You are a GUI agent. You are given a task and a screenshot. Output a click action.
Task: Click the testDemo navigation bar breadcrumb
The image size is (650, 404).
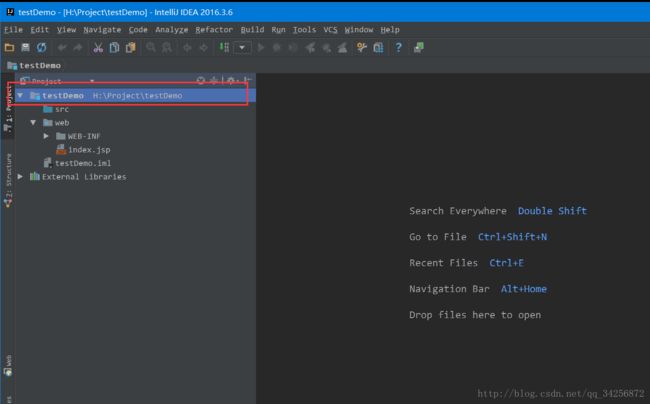34,65
